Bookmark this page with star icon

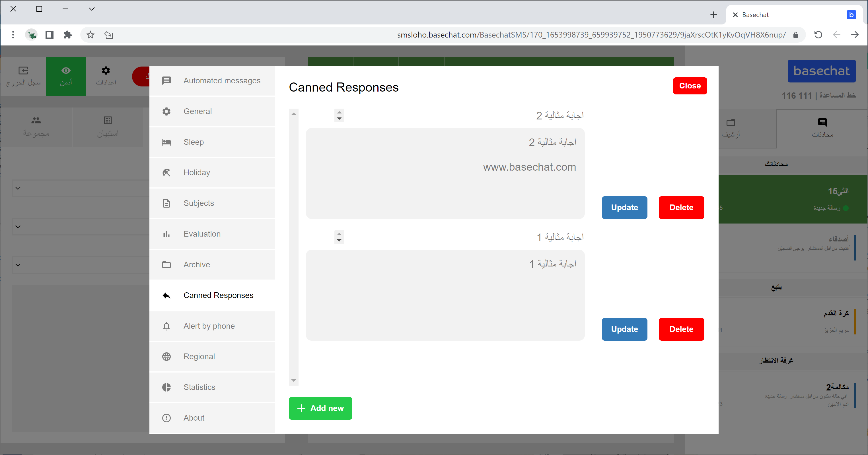pos(90,35)
